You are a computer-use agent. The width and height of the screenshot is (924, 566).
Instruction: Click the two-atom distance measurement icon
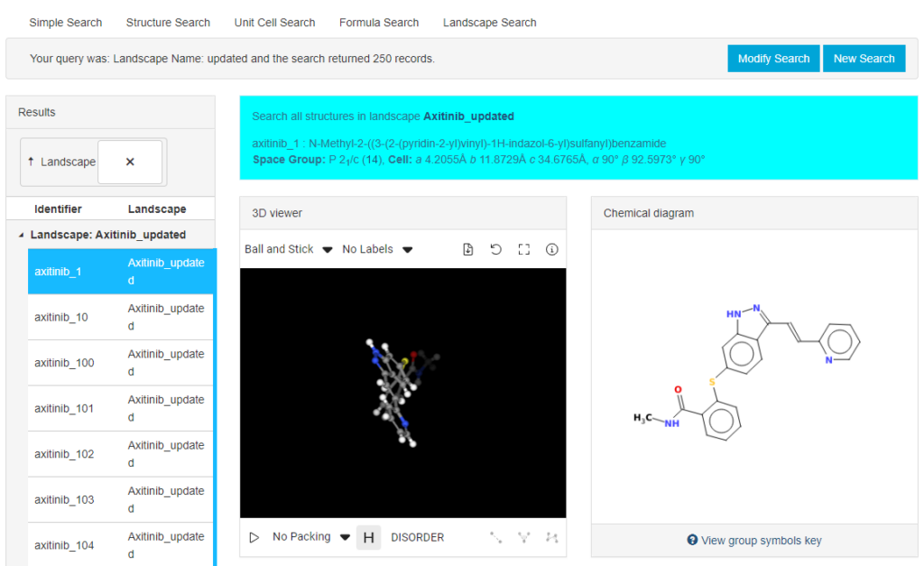tap(495, 537)
